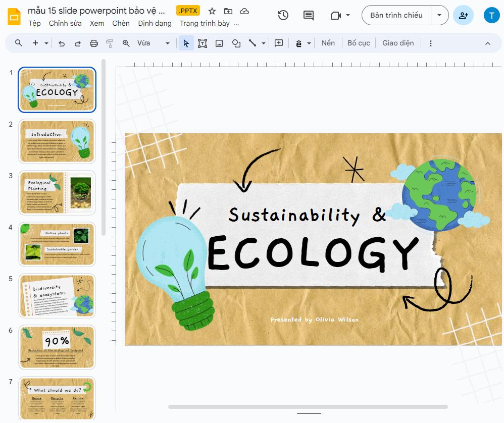Screen dimensions: 504x423
Task: Expand the line tool options arrow
Action: coord(262,43)
